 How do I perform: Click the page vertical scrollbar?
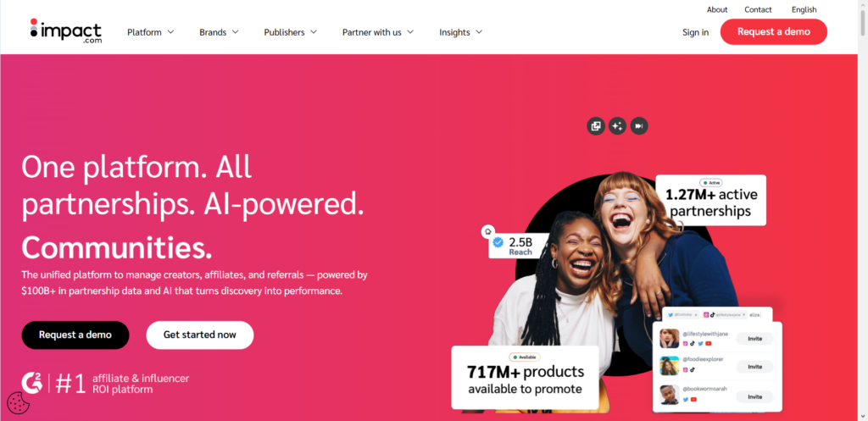[x=863, y=210]
